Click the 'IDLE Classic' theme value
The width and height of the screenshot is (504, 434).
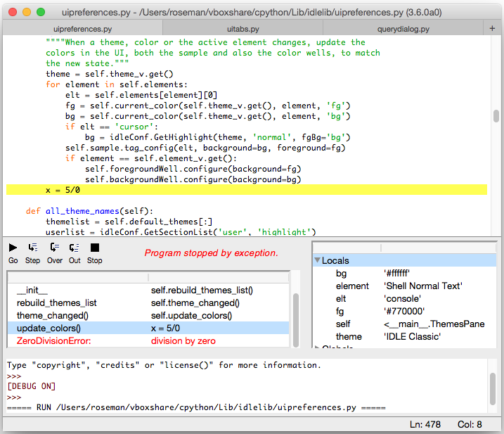[x=412, y=336]
